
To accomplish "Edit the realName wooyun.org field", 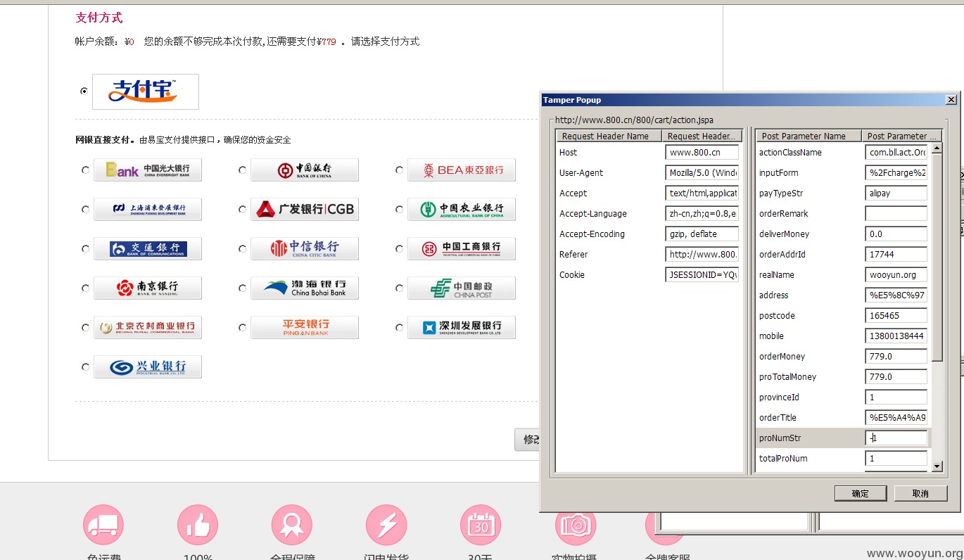I will click(x=896, y=274).
